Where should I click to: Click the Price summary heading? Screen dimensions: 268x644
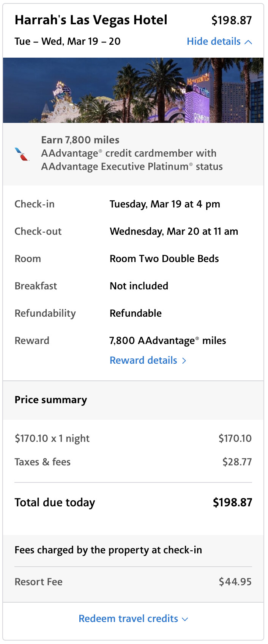[x=51, y=400]
